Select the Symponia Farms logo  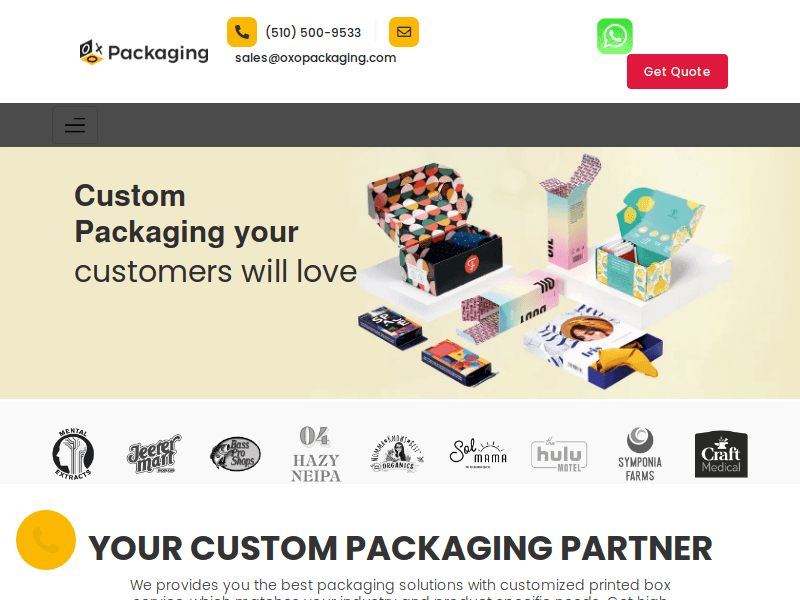point(640,454)
